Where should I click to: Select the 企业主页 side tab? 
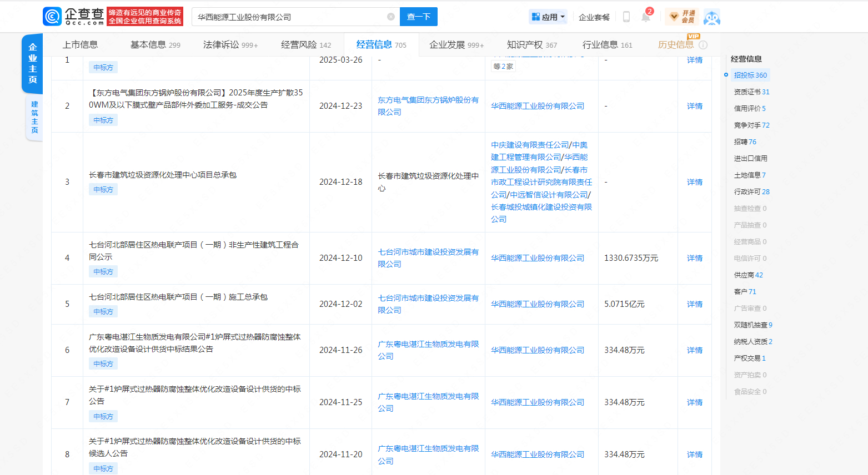click(32, 64)
